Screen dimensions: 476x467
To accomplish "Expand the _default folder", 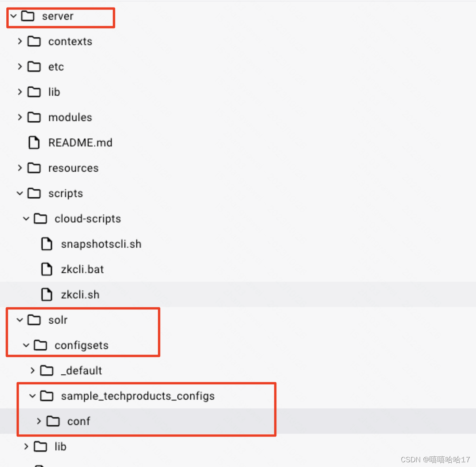I will tap(32, 370).
